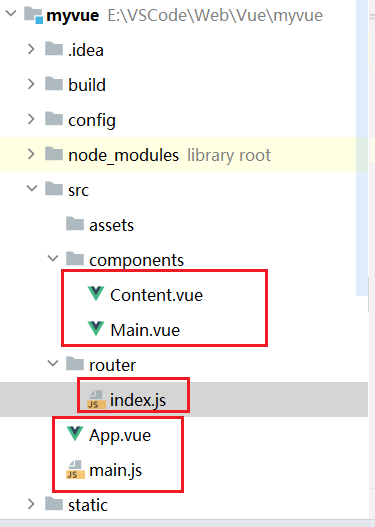Click the Vue icon beside Main.vue

[96, 329]
